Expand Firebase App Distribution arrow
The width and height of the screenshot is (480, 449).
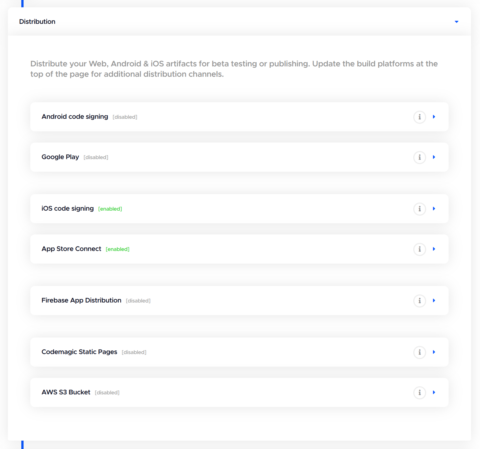pyautogui.click(x=434, y=300)
